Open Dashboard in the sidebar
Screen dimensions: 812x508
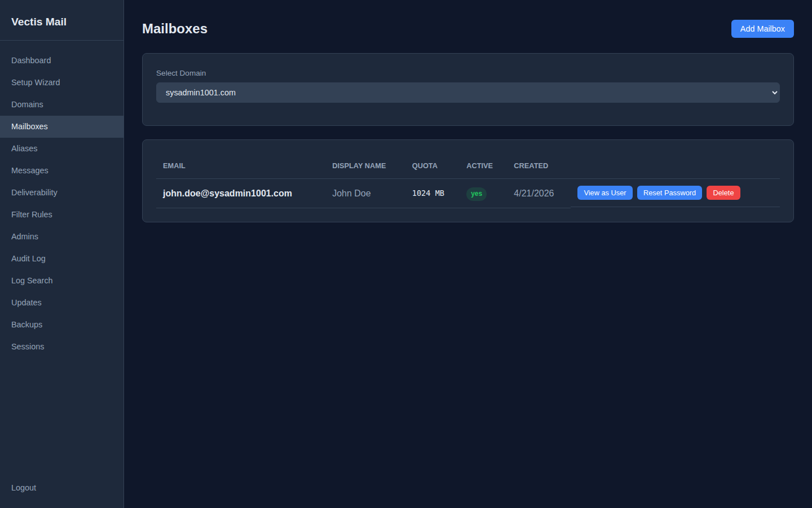(x=61, y=60)
